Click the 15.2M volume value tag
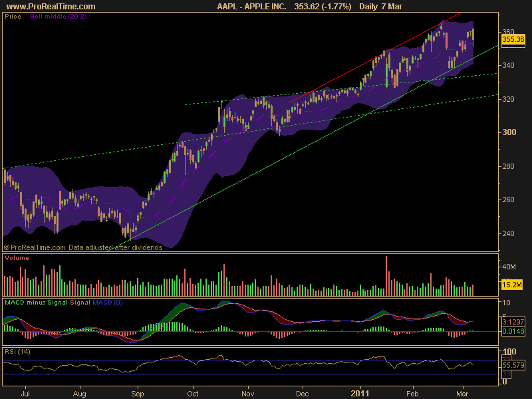This screenshot has width=532, height=399. point(511,285)
